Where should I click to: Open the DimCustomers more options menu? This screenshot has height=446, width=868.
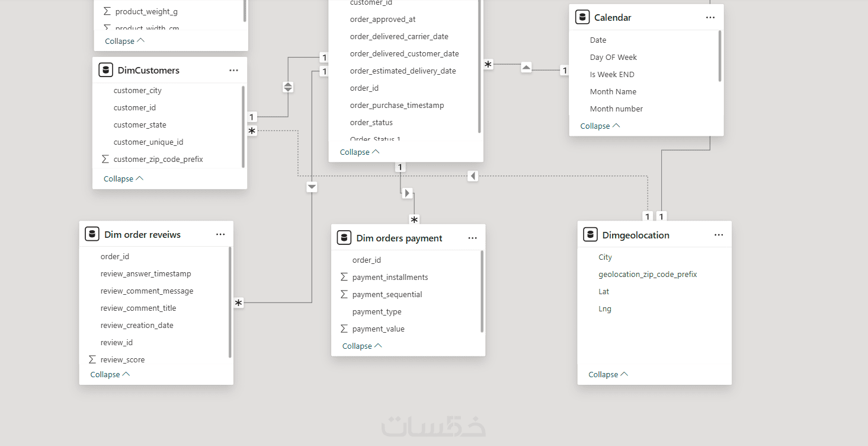pos(233,70)
